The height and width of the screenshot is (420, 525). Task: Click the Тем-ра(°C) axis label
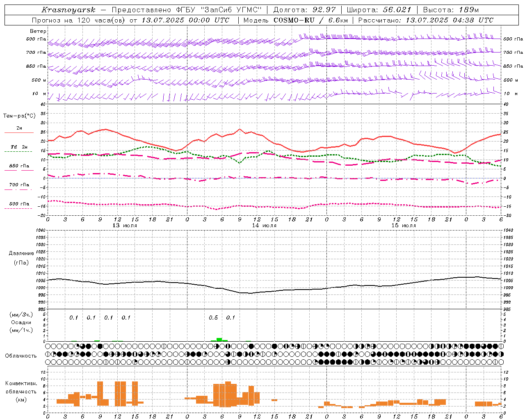click(19, 116)
